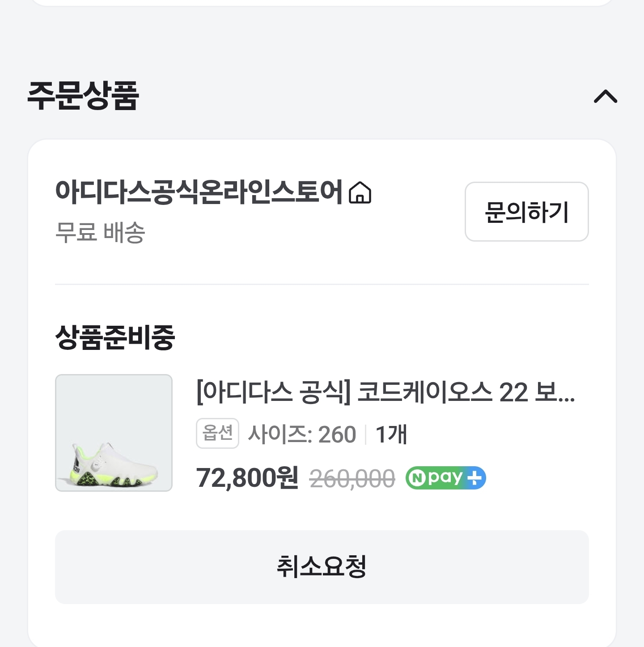This screenshot has width=644, height=647.
Task: Collapse the 주문상품 section chevron
Action: click(605, 96)
